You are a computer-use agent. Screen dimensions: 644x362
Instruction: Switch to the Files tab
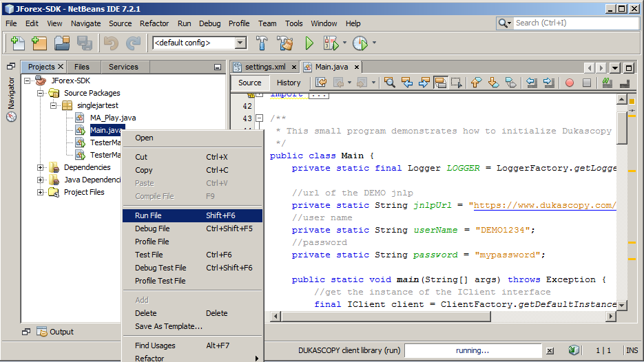(x=82, y=67)
